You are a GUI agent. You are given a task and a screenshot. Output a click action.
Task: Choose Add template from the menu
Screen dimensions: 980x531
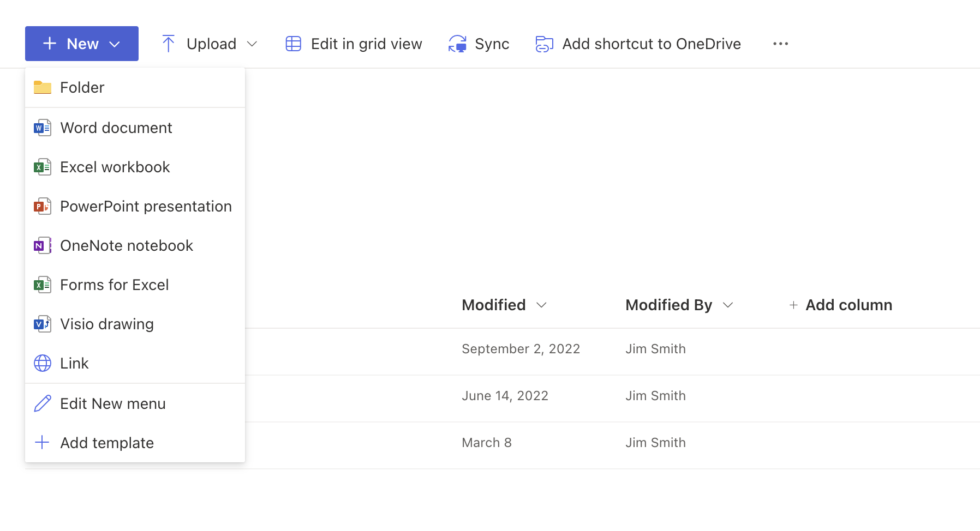pyautogui.click(x=107, y=443)
